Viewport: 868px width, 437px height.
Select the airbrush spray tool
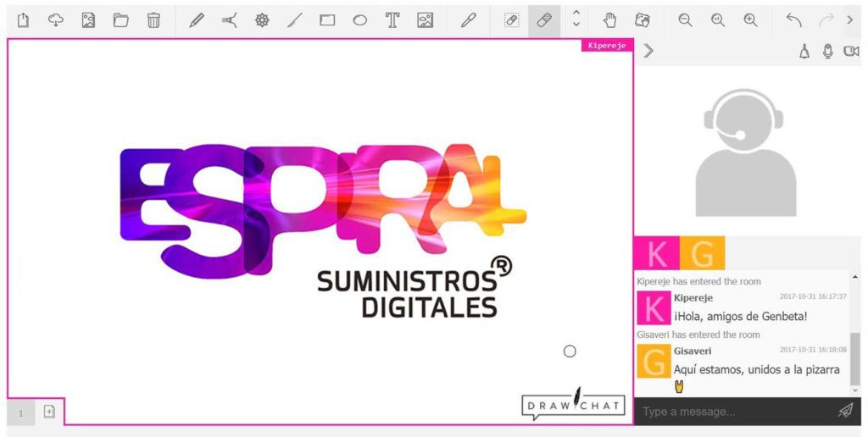[229, 20]
